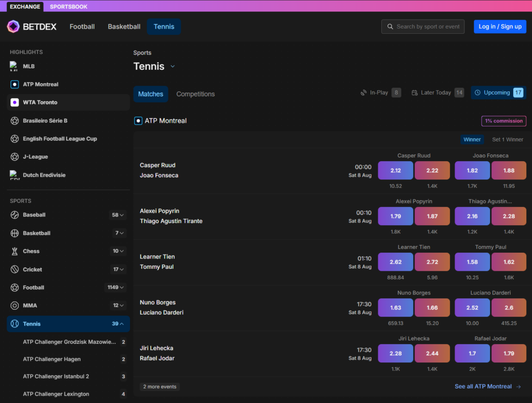This screenshot has width=532, height=403.
Task: Back Nuno Borges at 1.63
Action: 395,308
